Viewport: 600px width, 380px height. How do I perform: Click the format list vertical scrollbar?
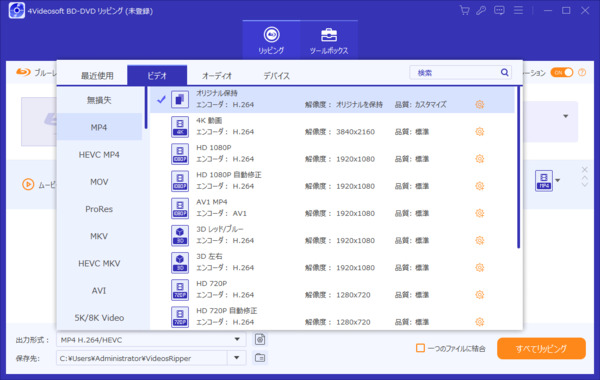[x=519, y=167]
